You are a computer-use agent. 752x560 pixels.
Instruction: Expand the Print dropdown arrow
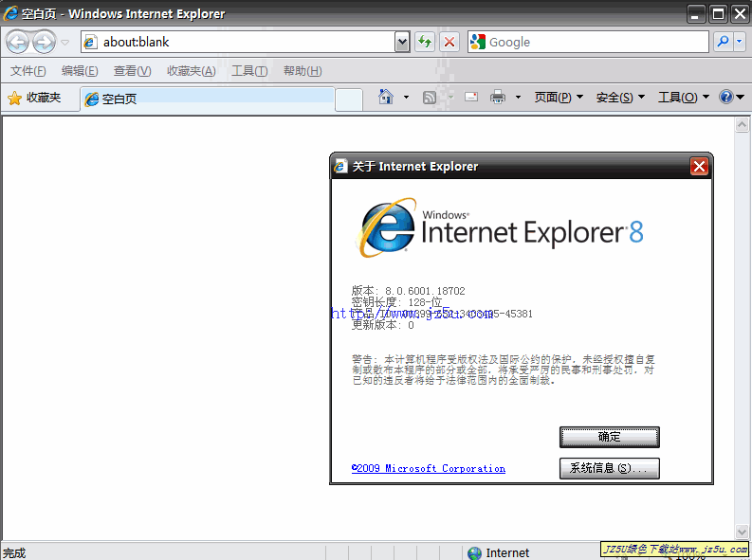click(518, 98)
